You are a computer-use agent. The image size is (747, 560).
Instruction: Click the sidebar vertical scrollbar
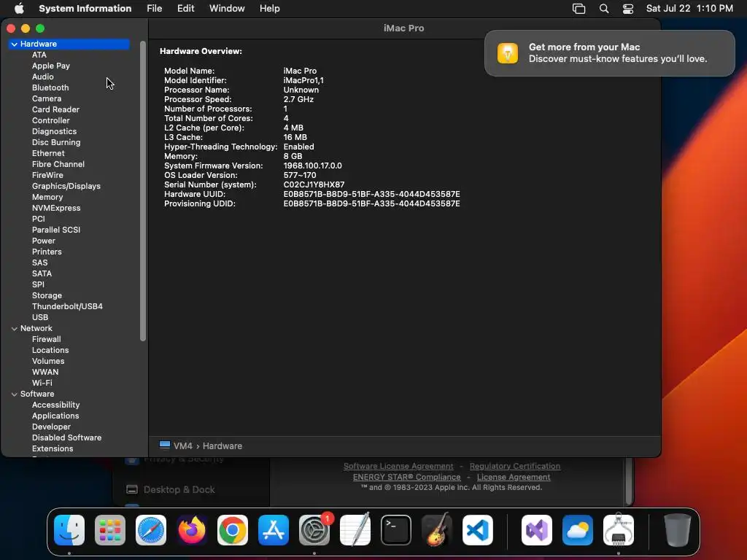pos(142,190)
